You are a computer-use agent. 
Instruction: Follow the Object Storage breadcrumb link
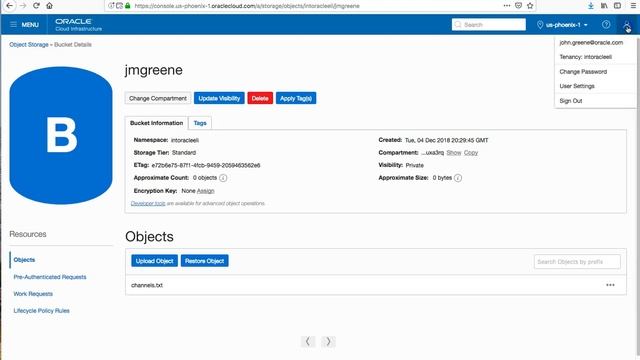(29, 44)
